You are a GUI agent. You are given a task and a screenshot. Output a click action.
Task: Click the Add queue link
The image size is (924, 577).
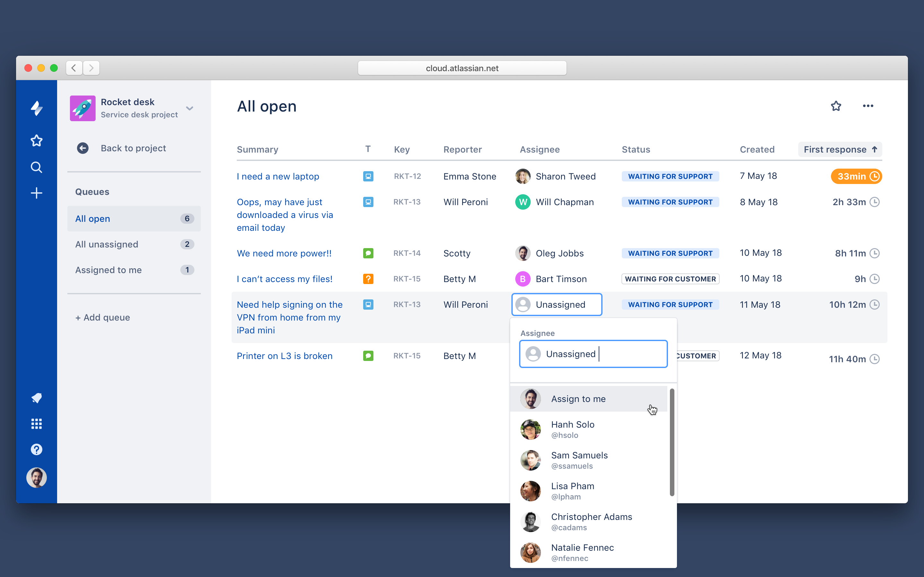(103, 317)
